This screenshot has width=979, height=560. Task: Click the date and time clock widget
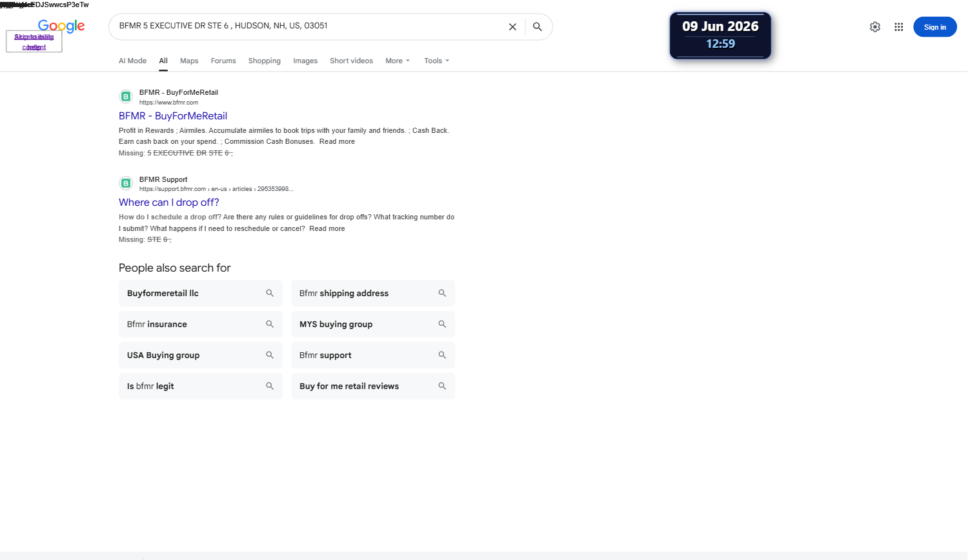pos(720,35)
